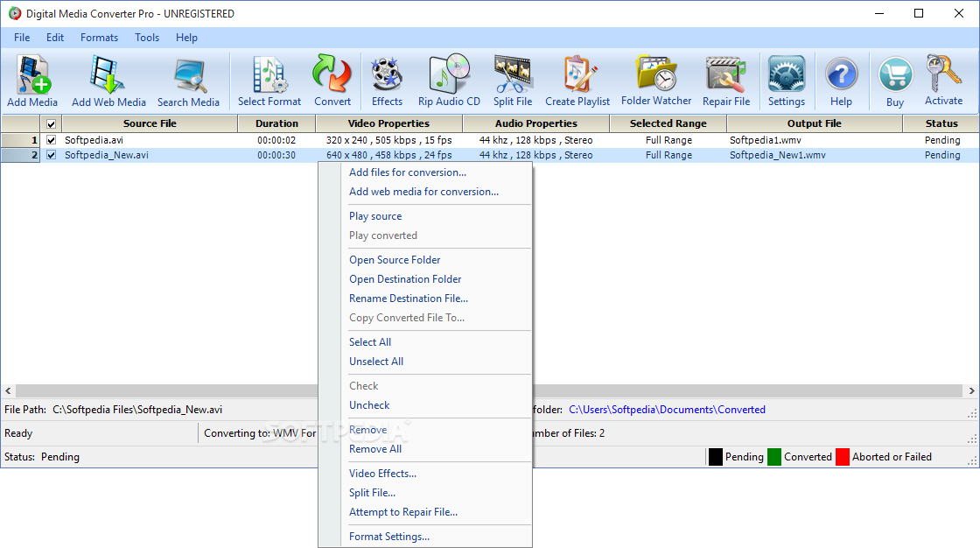The image size is (980, 548).
Task: Click the Output File column header
Action: pyautogui.click(x=815, y=123)
